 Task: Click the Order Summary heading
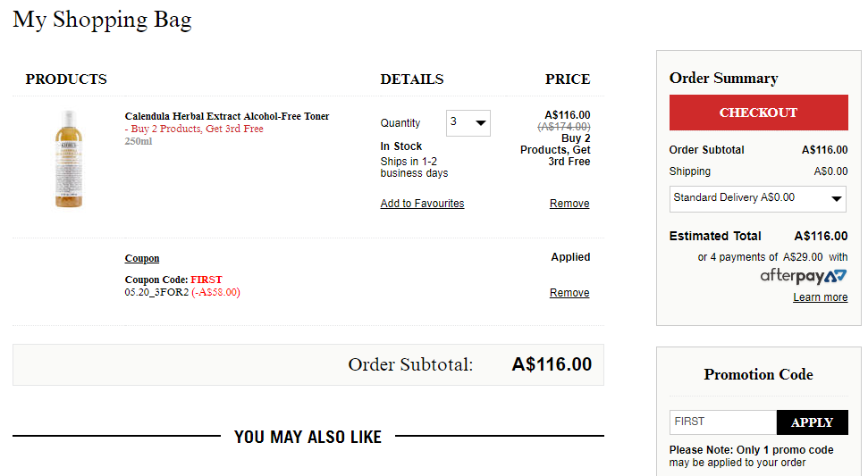(723, 78)
